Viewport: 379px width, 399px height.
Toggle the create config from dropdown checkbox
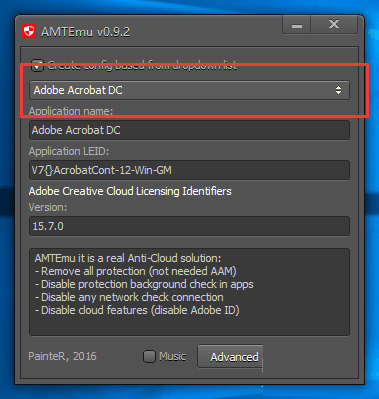pyautogui.click(x=37, y=65)
